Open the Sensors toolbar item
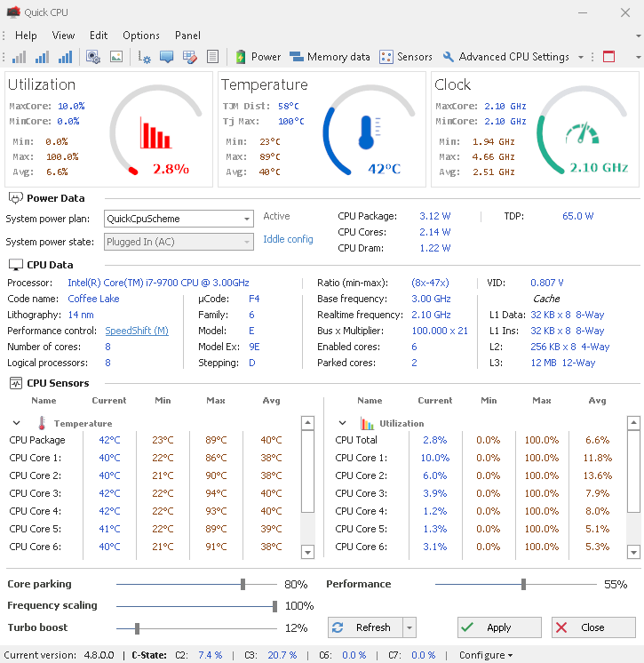 (x=406, y=57)
